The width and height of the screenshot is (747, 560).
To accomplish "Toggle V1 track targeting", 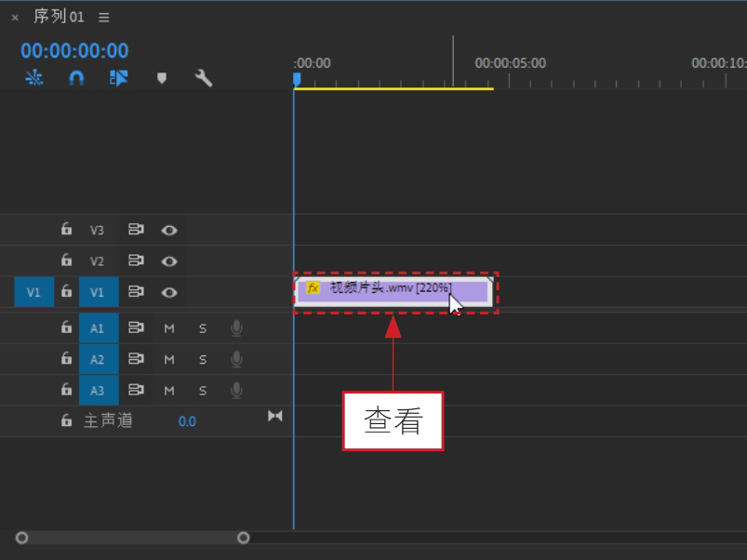I will pos(99,292).
